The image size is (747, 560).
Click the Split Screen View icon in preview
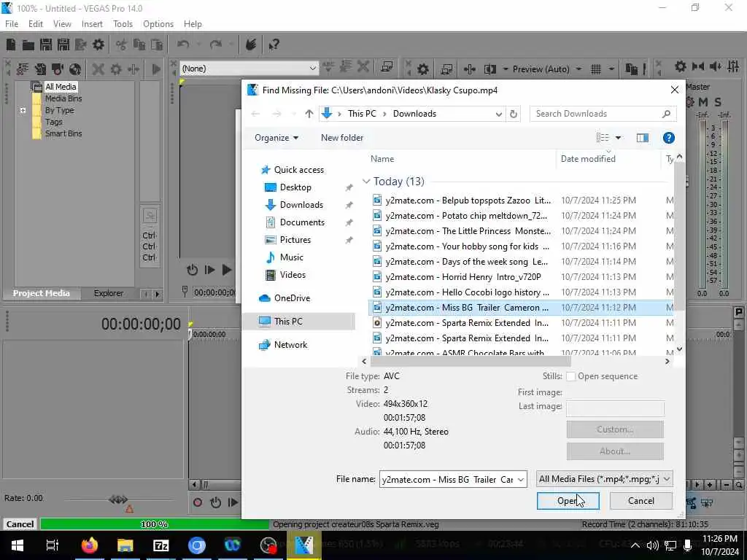pyautogui.click(x=490, y=69)
